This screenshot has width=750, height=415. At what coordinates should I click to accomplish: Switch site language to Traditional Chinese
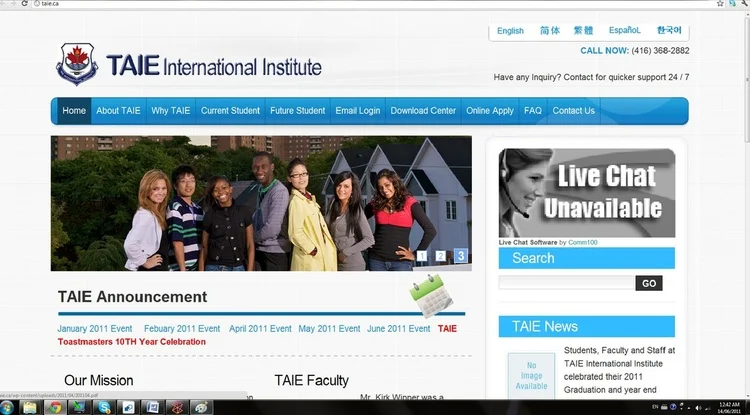(x=583, y=31)
